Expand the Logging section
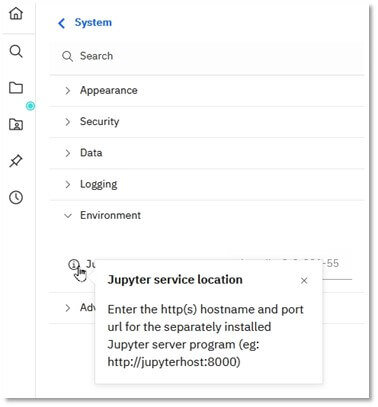Viewport: 378px width, 407px height. 207,184
